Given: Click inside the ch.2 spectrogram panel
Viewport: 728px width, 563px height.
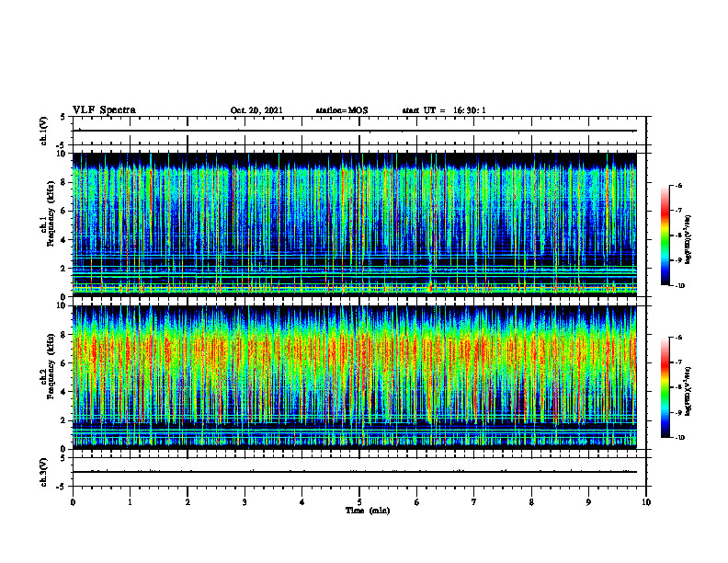Looking at the screenshot, I should pyautogui.click(x=355, y=377).
